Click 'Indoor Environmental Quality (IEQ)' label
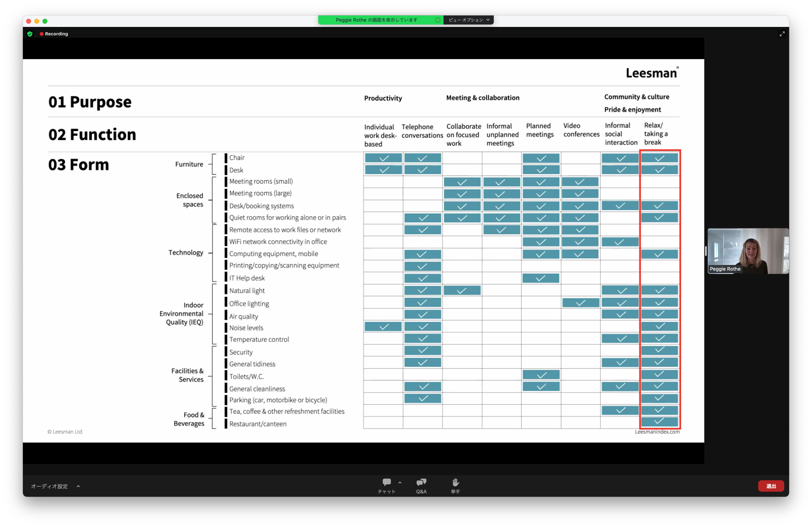 (181, 314)
